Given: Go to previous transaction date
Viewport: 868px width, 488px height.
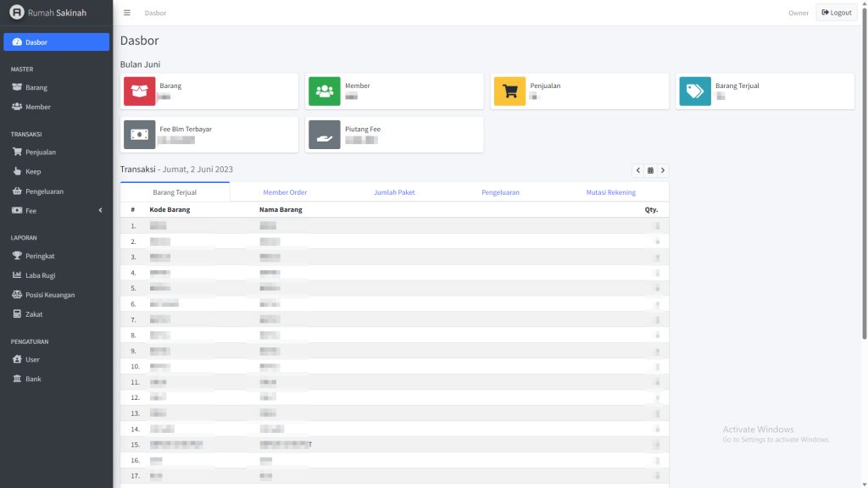Looking at the screenshot, I should [638, 170].
